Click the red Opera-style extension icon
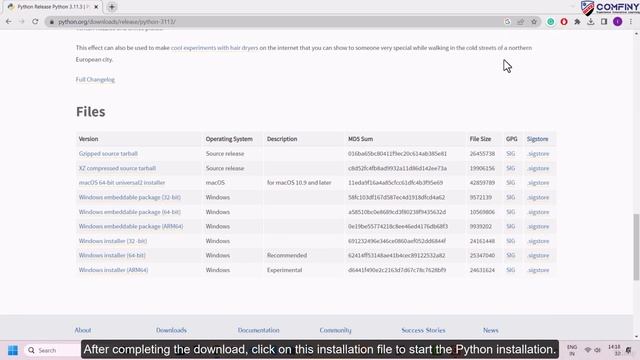The image size is (640, 360). [564, 22]
